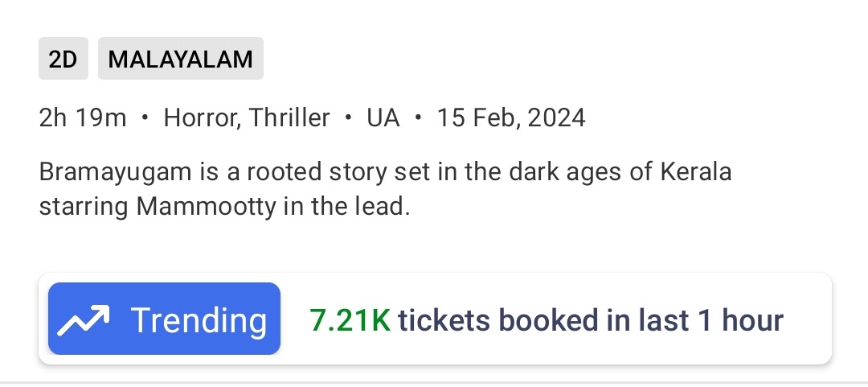Screen dimensions: 868x387
Task: Click the Thriller genre text
Action: pyautogui.click(x=289, y=118)
